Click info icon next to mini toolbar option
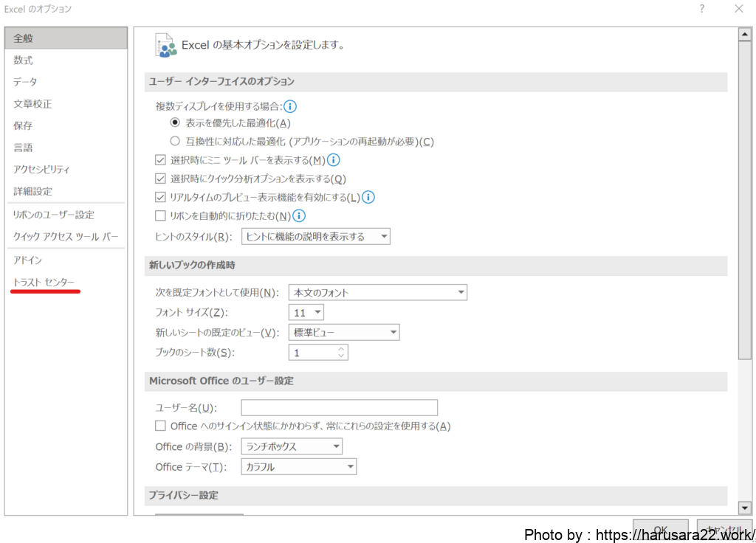756x543 pixels. [x=334, y=160]
